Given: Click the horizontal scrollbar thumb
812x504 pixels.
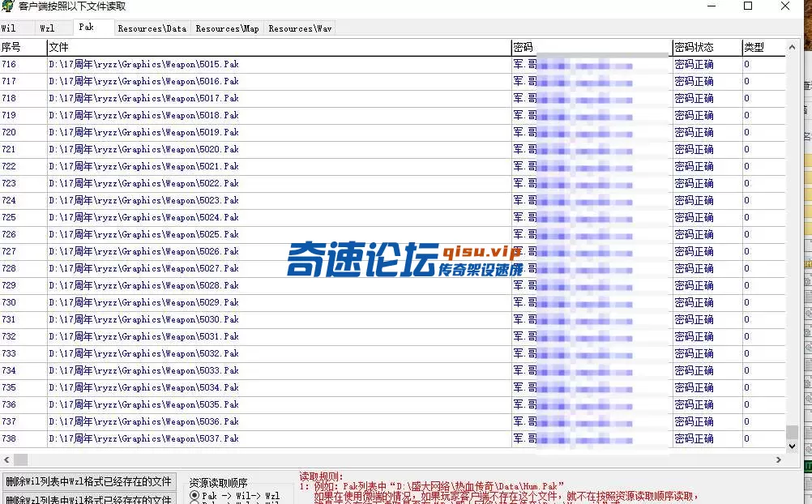Looking at the screenshot, I should pyautogui.click(x=21, y=459).
